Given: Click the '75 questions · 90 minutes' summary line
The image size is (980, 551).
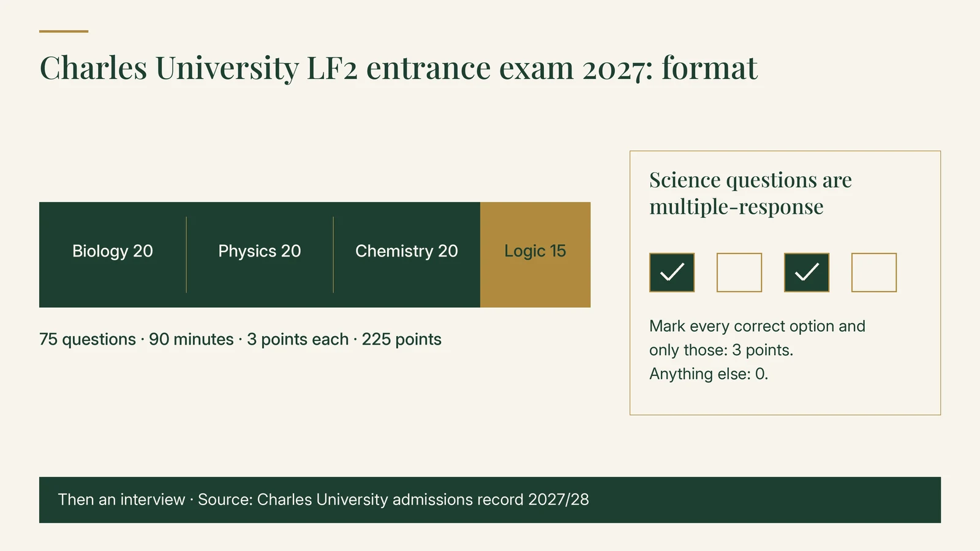Looking at the screenshot, I should [x=240, y=339].
